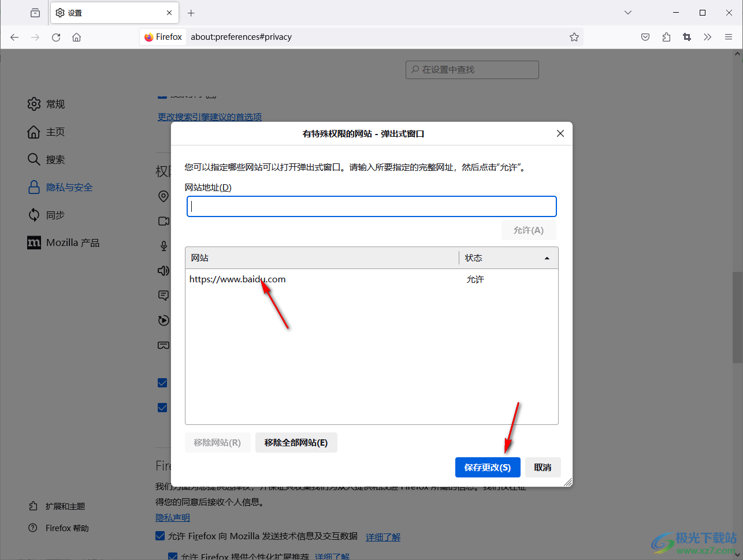Focus the 在设置中查找 search box
The height and width of the screenshot is (560, 743).
click(x=472, y=69)
